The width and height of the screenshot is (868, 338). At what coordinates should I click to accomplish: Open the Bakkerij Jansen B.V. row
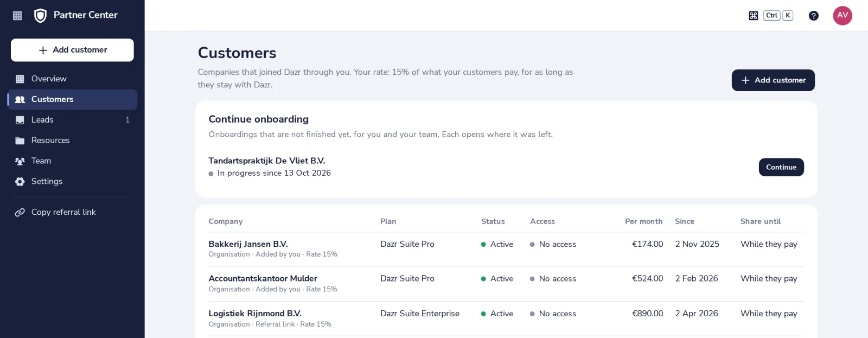506,249
